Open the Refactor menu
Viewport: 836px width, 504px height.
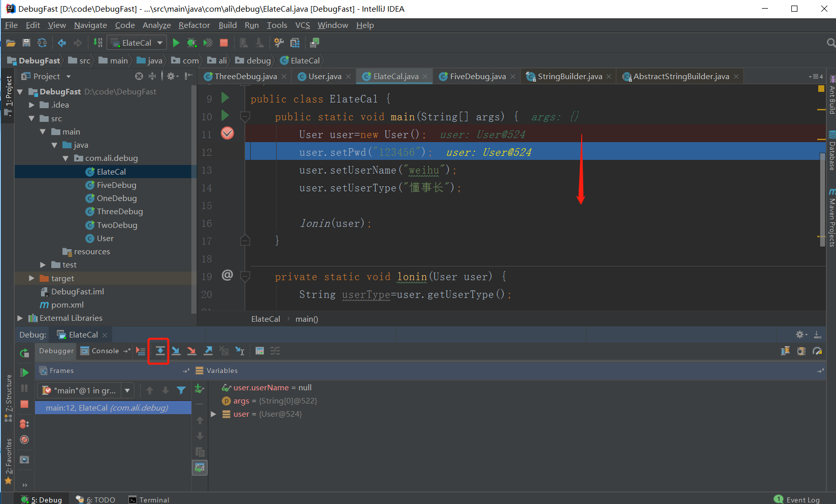coord(194,25)
